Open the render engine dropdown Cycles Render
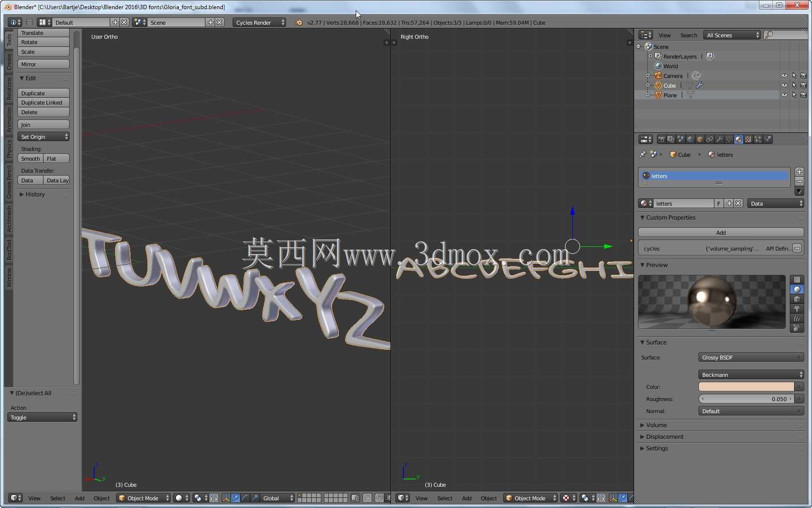Viewport: 812px width, 508px height. pos(260,22)
